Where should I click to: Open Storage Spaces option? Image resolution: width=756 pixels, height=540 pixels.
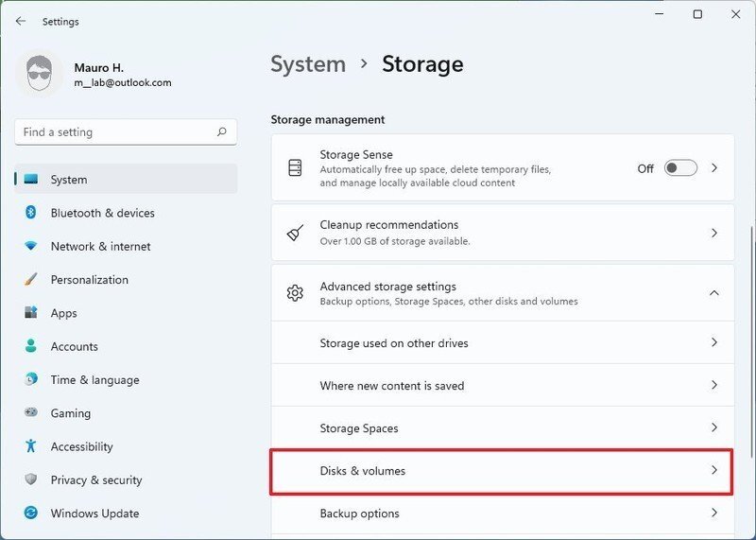[x=502, y=428]
